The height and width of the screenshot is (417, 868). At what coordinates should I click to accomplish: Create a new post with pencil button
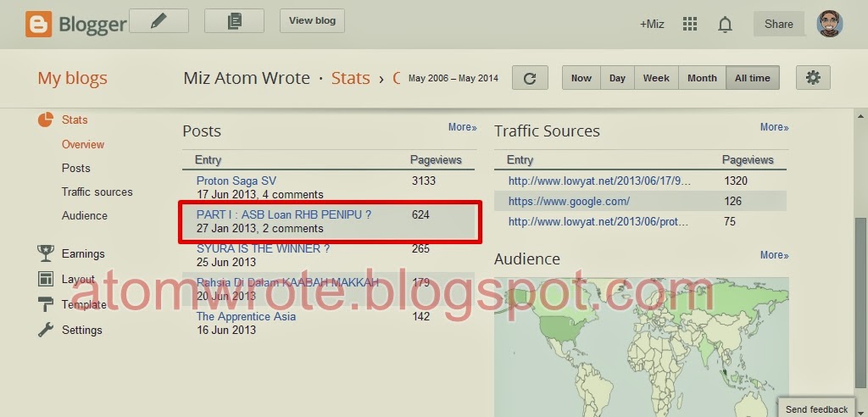159,21
